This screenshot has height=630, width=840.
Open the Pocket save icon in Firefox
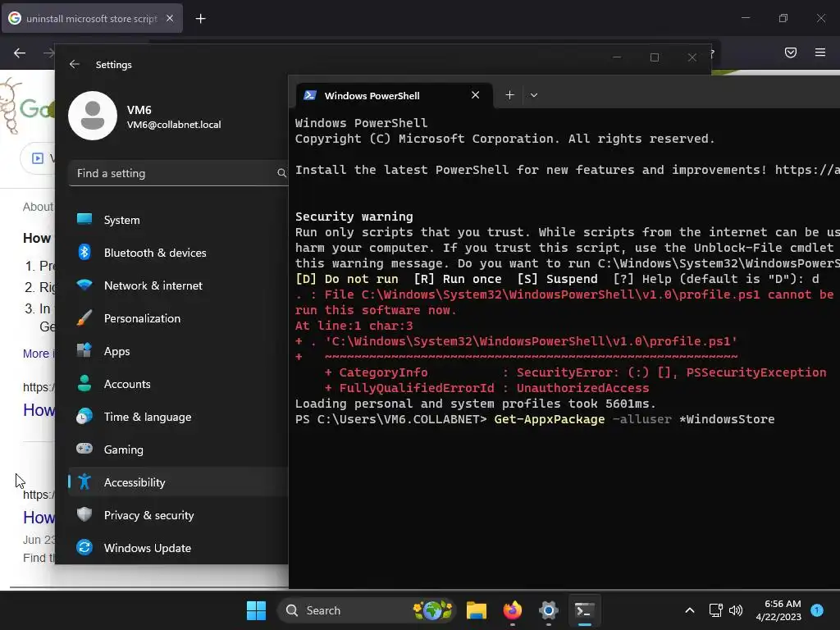791,52
